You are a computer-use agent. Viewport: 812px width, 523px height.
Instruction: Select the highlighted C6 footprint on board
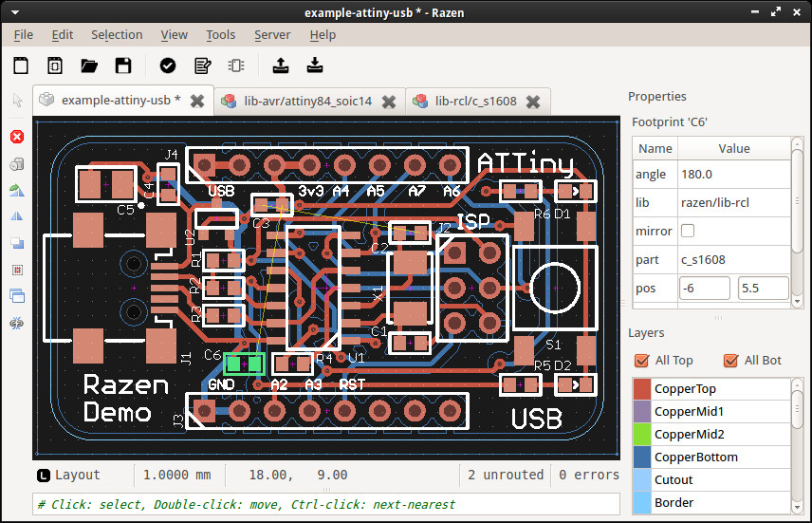[244, 364]
